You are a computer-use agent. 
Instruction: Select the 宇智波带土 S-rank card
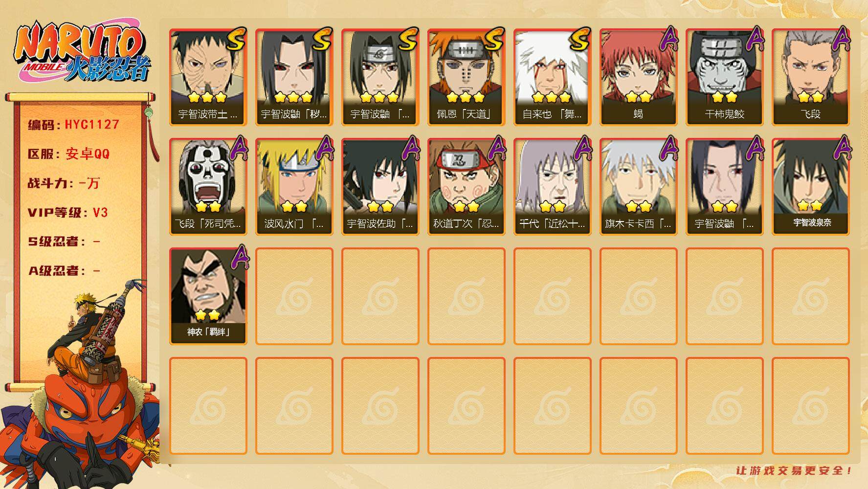click(x=208, y=77)
